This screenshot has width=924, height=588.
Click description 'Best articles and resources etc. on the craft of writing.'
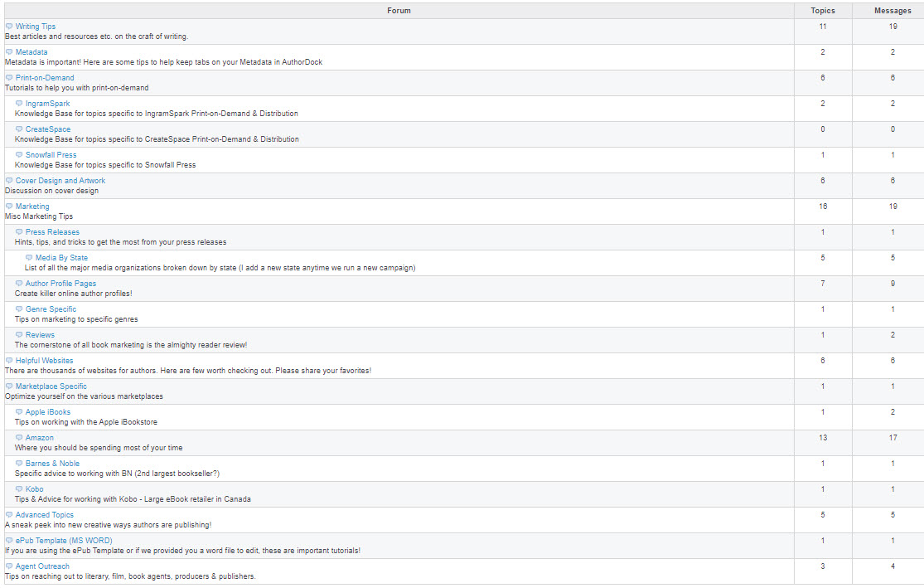tap(97, 36)
